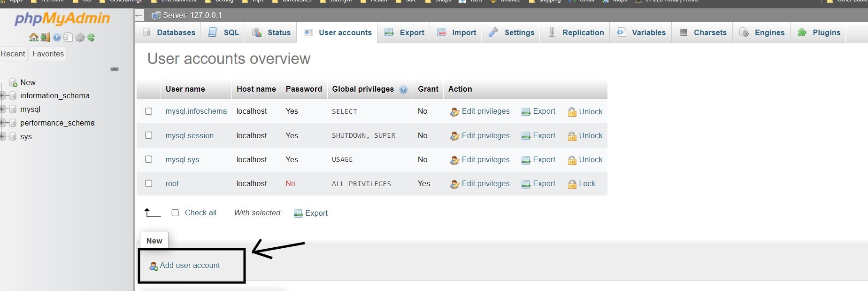Screen dimensions: 868x291
Task: Click the Engines tab icon
Action: pos(744,32)
